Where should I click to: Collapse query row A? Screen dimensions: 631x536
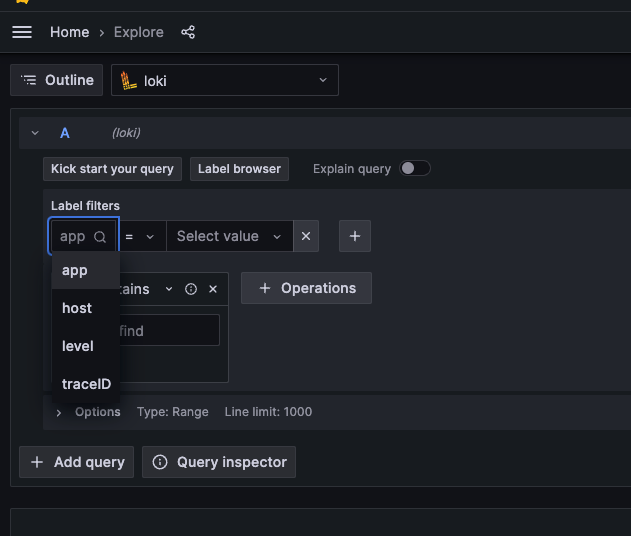coord(35,133)
